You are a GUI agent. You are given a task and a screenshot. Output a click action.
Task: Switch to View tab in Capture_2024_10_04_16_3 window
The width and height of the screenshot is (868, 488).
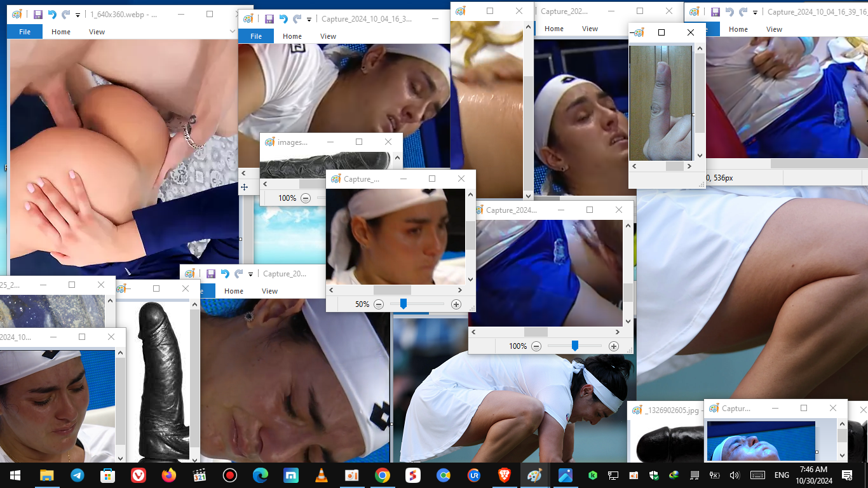pos(328,36)
